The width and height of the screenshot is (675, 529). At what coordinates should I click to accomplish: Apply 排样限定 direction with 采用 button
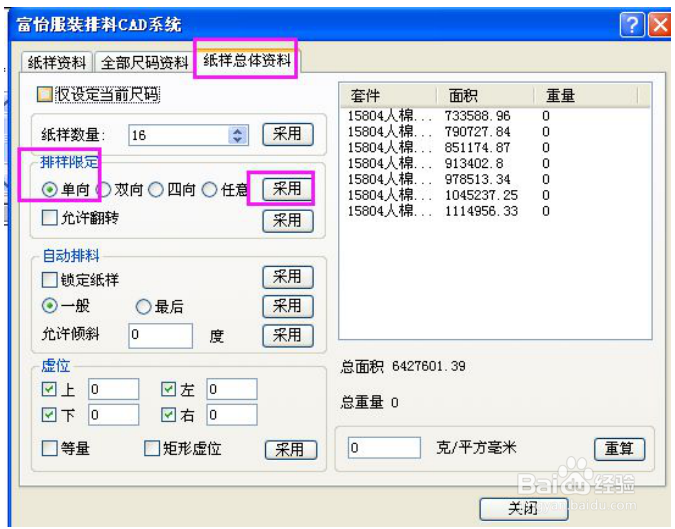click(x=288, y=189)
